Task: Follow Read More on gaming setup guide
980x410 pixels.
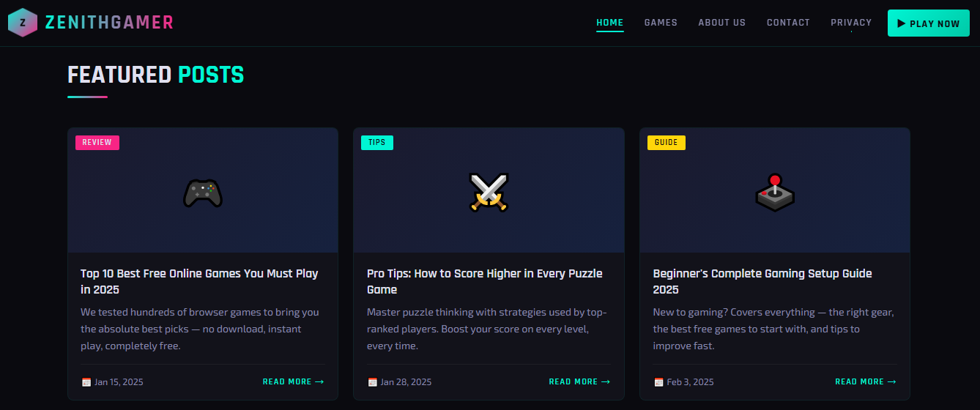Action: [x=865, y=381]
